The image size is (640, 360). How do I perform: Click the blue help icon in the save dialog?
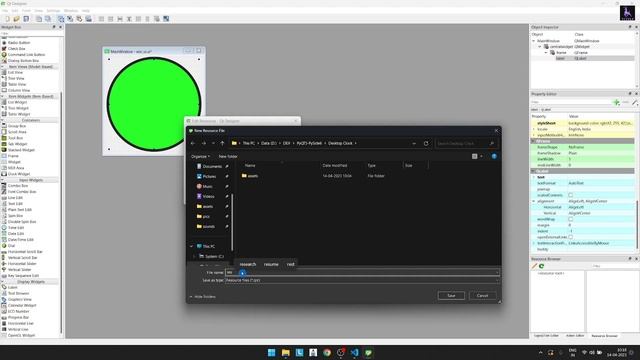click(494, 156)
